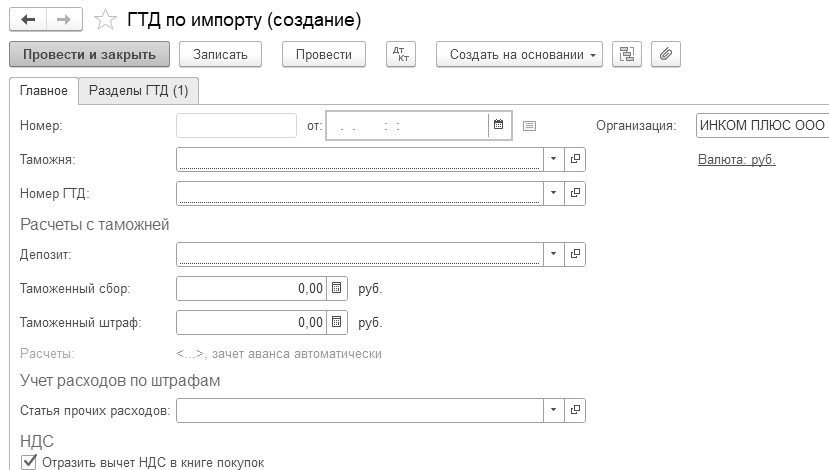The height and width of the screenshot is (470, 829).
Task: Click the Валюта: руб. link
Action: 736,159
